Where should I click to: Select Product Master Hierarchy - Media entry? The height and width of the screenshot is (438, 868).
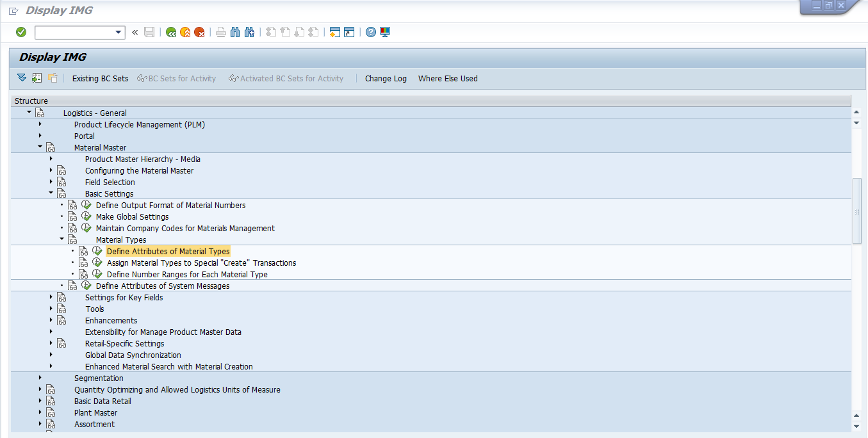point(143,159)
